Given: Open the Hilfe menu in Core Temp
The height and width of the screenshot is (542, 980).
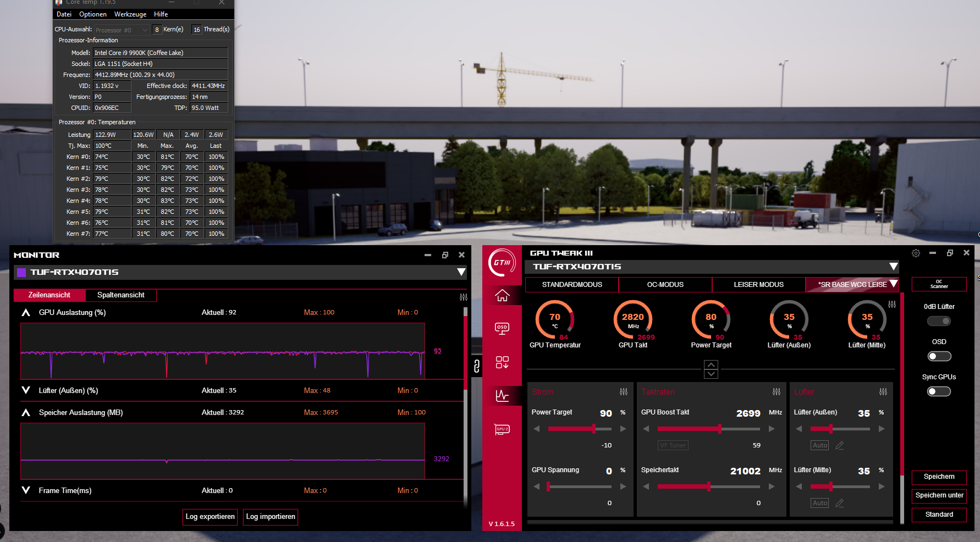Looking at the screenshot, I should pyautogui.click(x=161, y=14).
